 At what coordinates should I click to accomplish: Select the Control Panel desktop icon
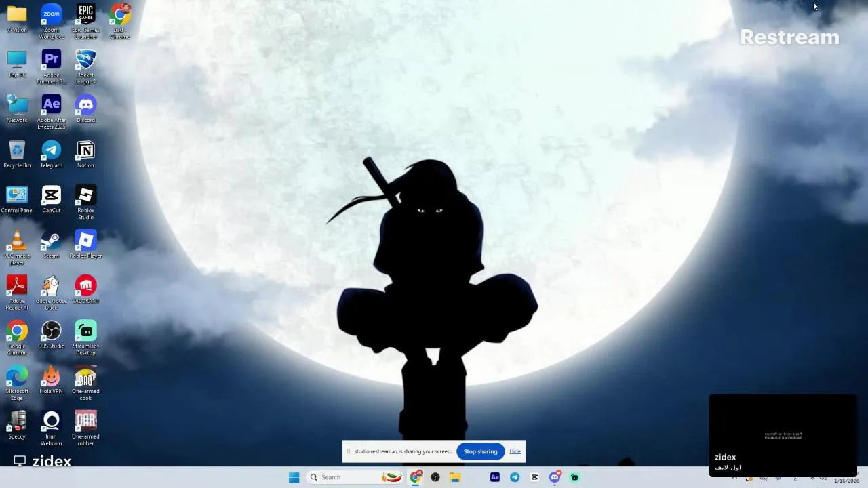point(17,199)
